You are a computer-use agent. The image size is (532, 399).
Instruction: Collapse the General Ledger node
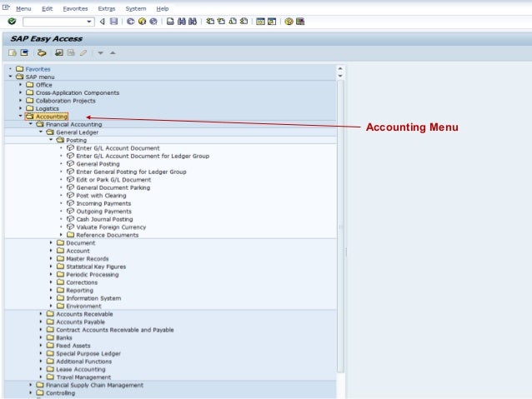[x=41, y=132]
